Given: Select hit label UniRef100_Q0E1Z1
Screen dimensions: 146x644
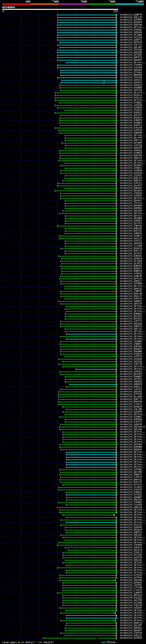Looking at the screenshot, I should coord(131,635).
